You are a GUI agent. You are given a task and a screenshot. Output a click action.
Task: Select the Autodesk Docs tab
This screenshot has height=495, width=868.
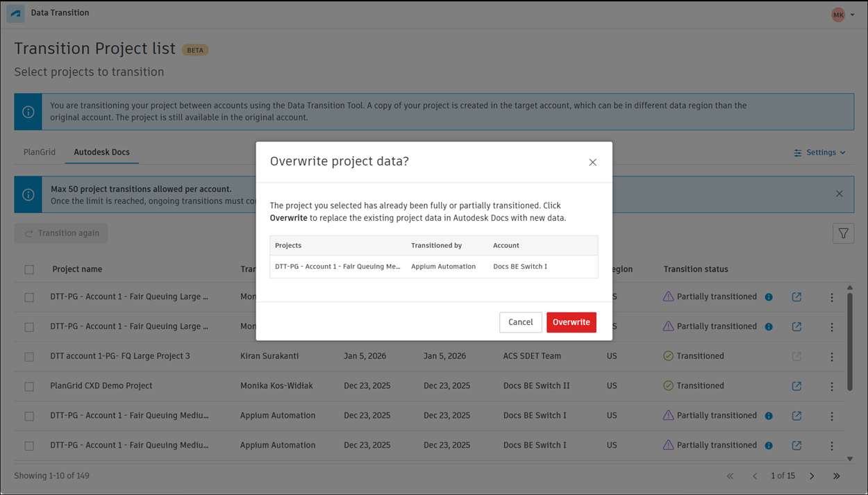102,152
